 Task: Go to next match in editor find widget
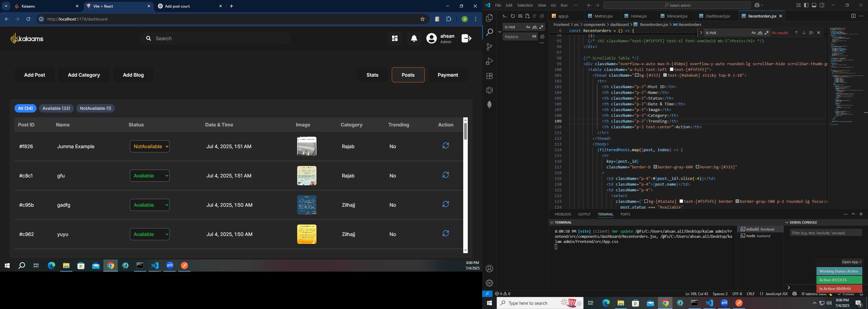coord(804,33)
